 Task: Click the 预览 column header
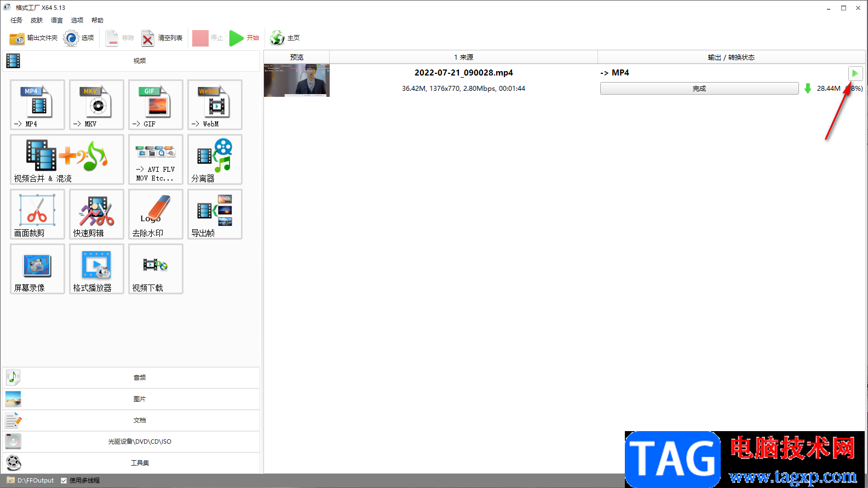tap(297, 57)
